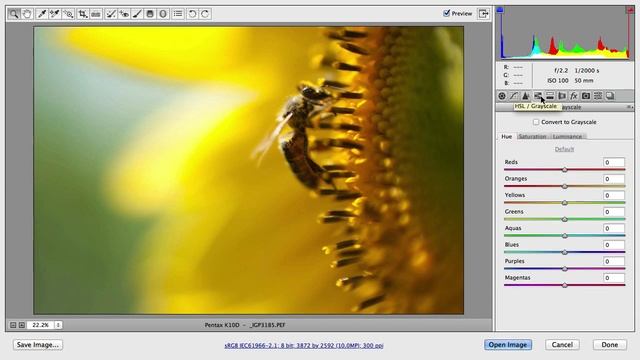Select the Spot Removal tool
The width and height of the screenshot is (640, 360).
pos(111,14)
